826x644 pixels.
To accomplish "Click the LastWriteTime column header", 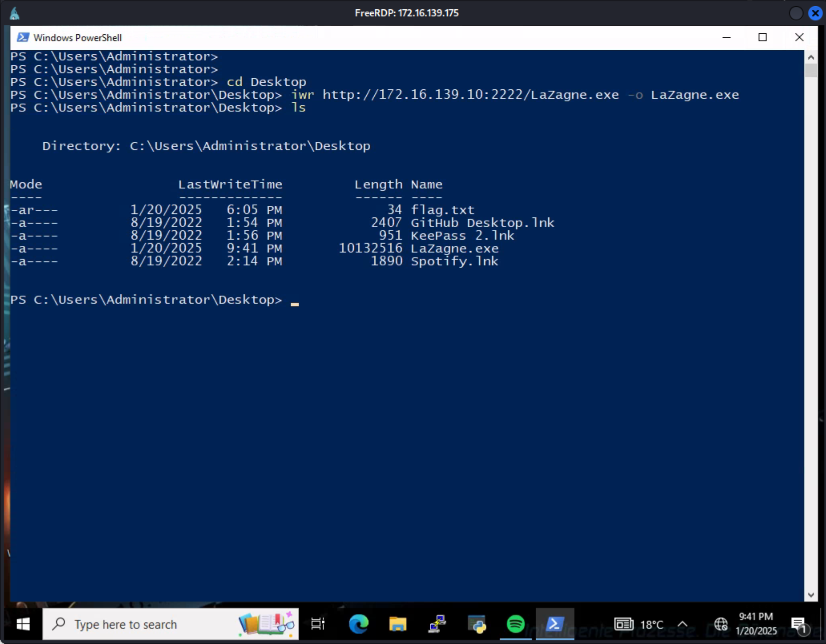I will 230,185.
